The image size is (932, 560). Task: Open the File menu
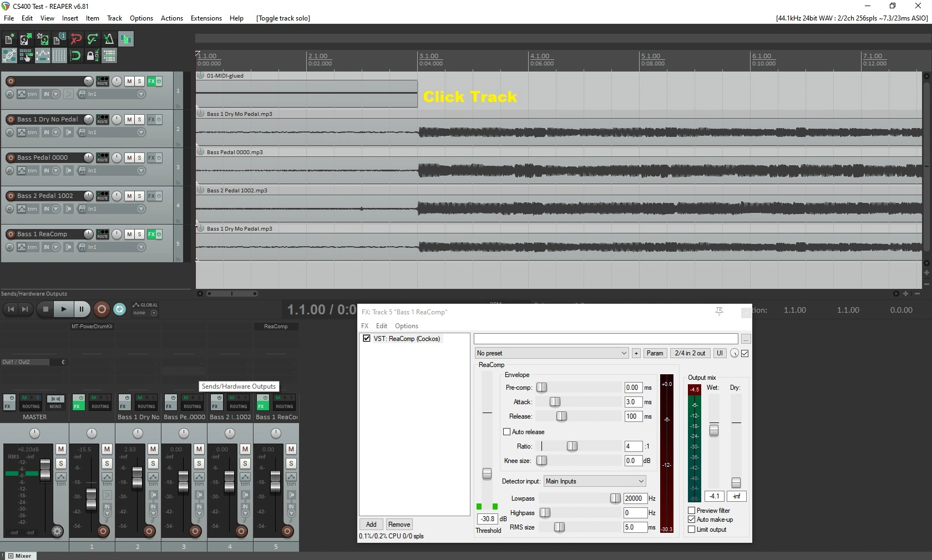point(9,18)
